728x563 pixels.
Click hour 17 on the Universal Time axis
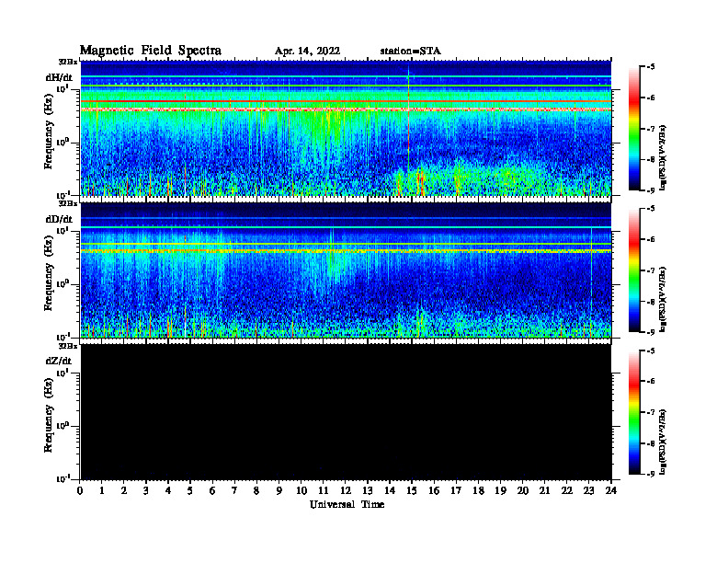(456, 491)
